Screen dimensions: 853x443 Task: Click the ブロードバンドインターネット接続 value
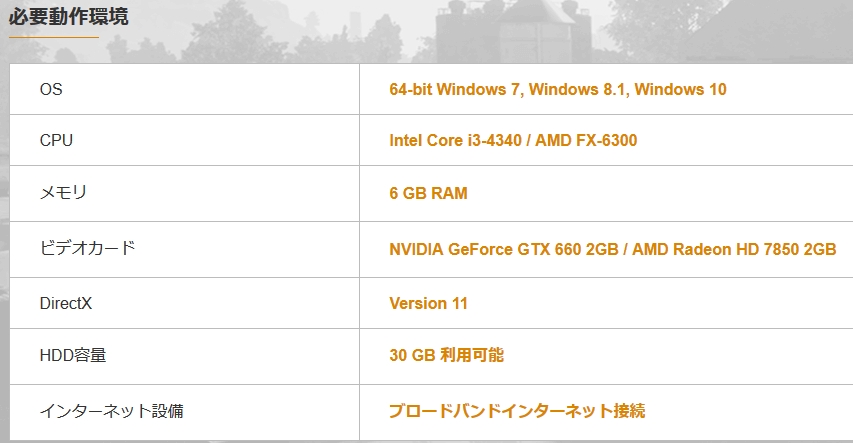tap(517, 410)
